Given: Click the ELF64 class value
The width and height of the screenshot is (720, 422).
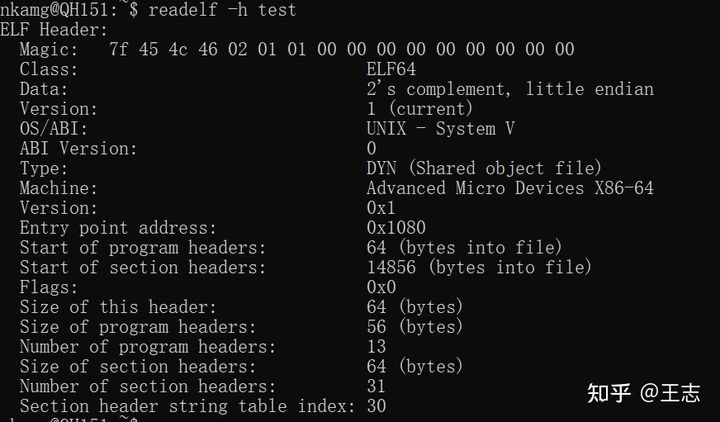Looking at the screenshot, I should 391,69.
